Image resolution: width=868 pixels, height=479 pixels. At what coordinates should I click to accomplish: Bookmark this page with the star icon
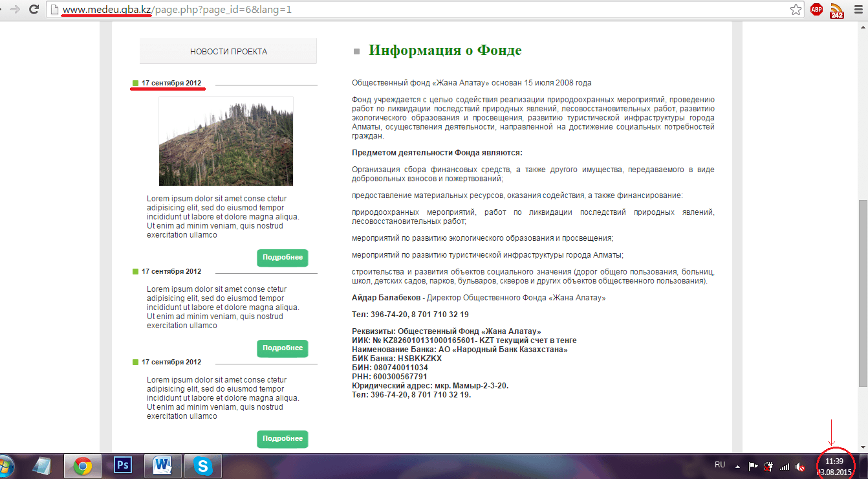(x=796, y=10)
